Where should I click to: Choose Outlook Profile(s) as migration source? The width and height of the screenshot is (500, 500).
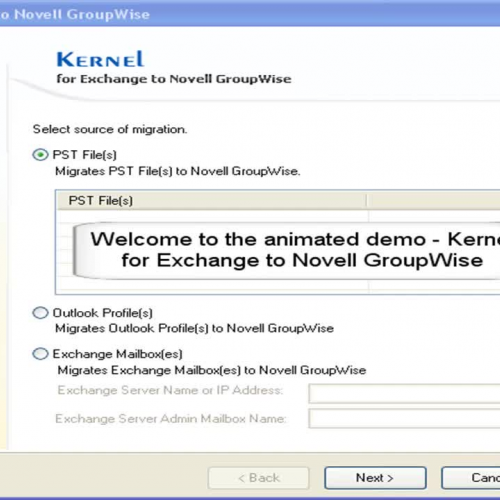(40, 313)
